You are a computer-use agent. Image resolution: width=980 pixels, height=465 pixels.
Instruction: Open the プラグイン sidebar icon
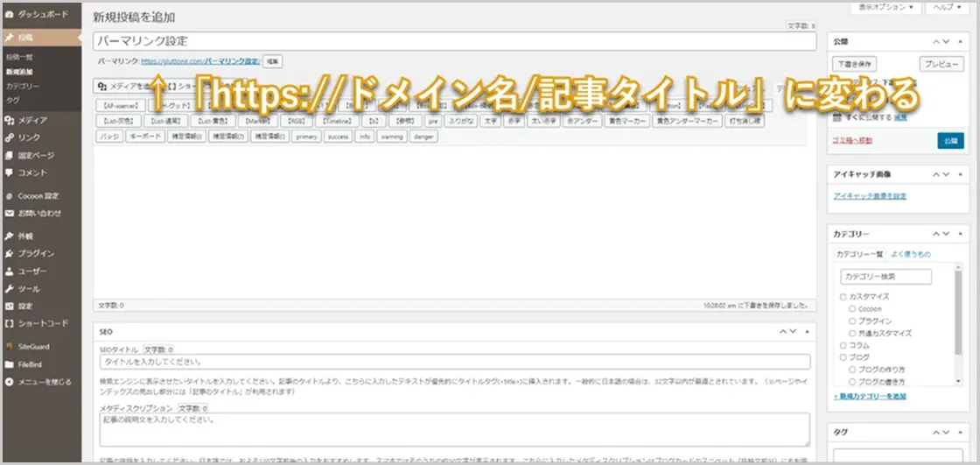click(10, 253)
